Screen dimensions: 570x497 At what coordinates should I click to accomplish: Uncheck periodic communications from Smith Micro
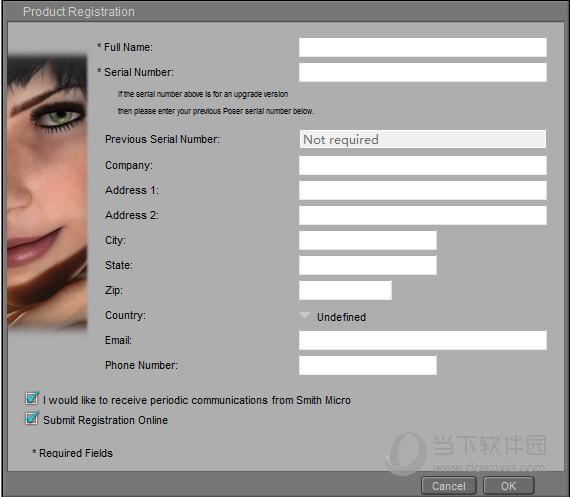(x=32, y=398)
